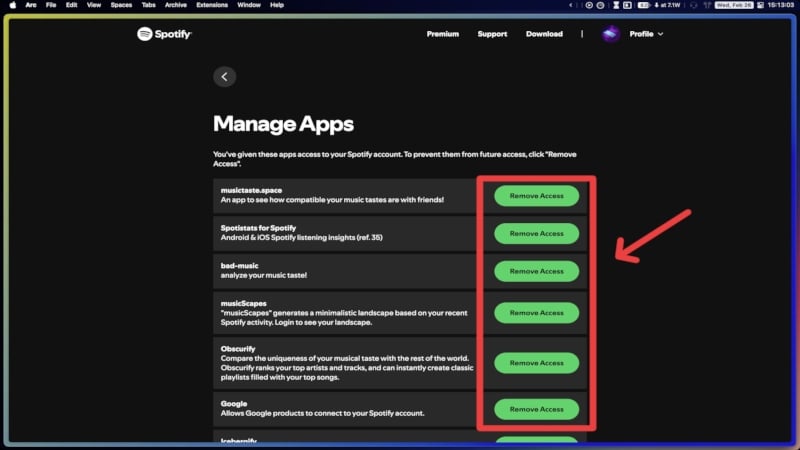Click the Wi-Fi status icon

tap(707, 5)
